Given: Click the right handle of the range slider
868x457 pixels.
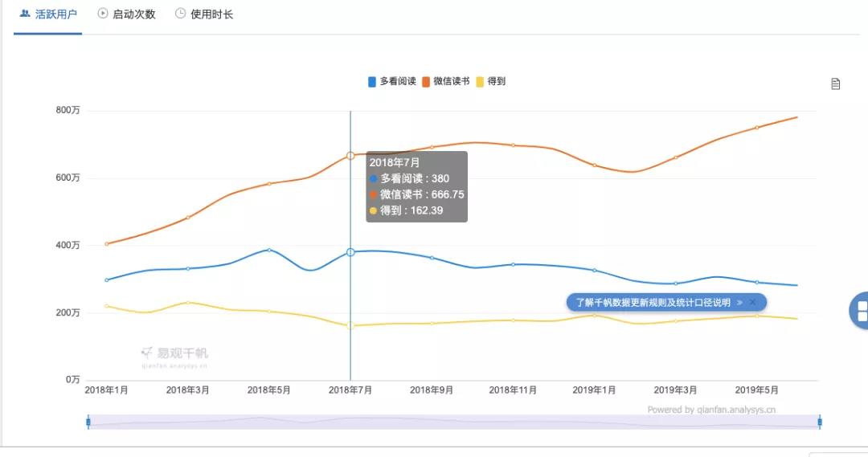Looking at the screenshot, I should tap(820, 422).
